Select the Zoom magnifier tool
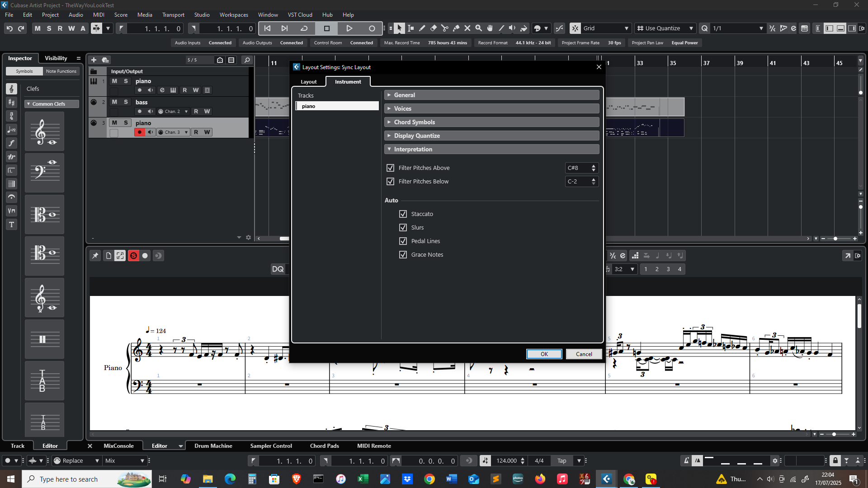This screenshot has width=868, height=488. tap(478, 28)
